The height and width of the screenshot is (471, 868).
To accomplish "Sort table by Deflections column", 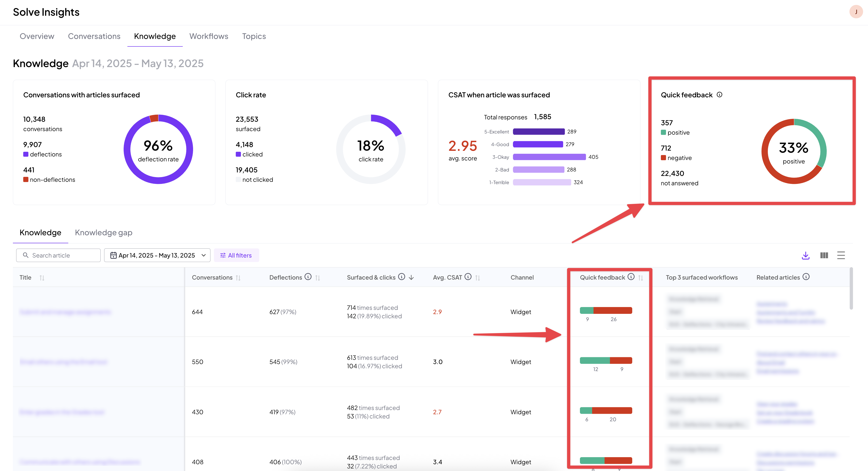I will (x=318, y=278).
